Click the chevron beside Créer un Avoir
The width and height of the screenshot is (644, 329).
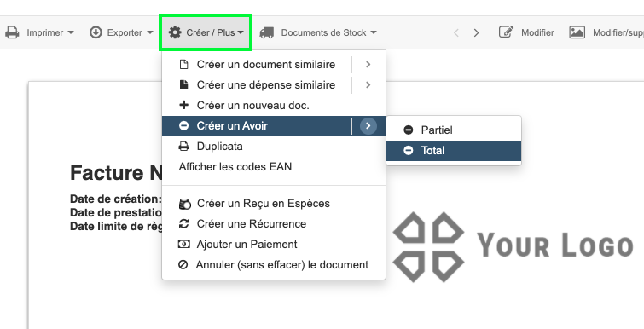pyautogui.click(x=368, y=126)
